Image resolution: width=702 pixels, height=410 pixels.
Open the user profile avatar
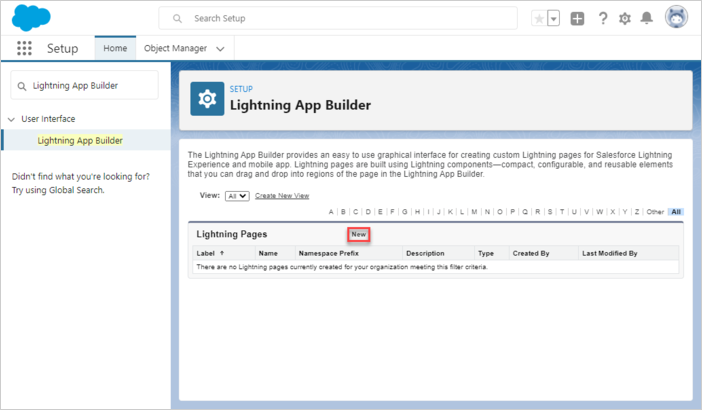pyautogui.click(x=676, y=18)
